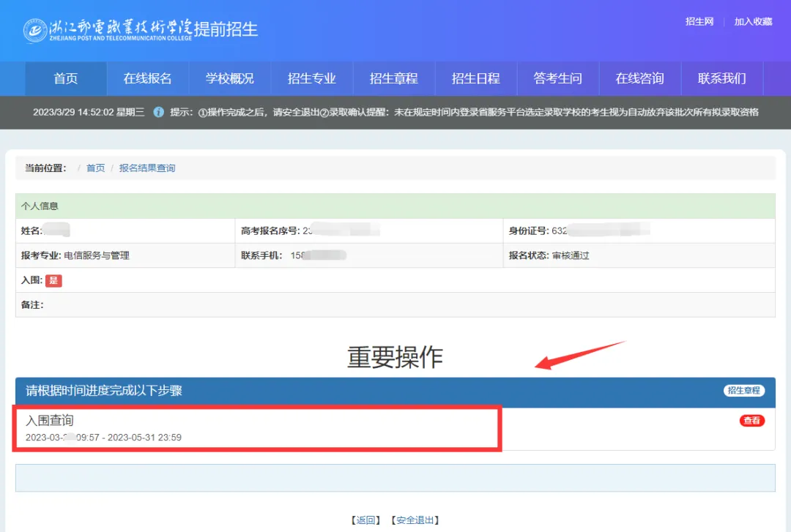The height and width of the screenshot is (532, 791).
Task: Open the 联系我们 tab
Action: (x=722, y=78)
